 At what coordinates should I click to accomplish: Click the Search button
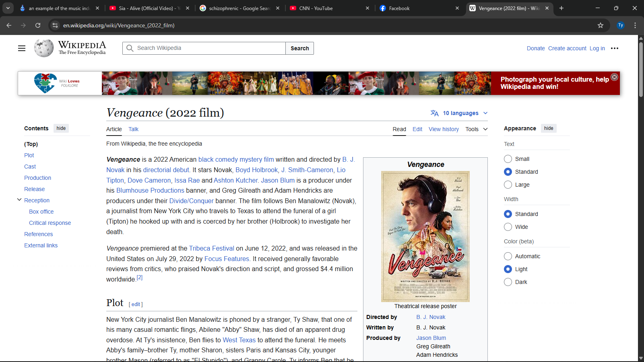pyautogui.click(x=300, y=48)
